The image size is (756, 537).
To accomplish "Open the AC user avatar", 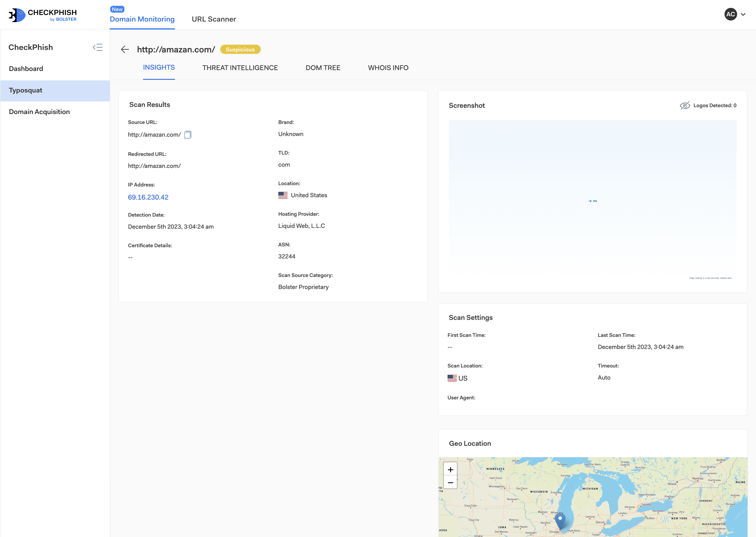I will (x=731, y=14).
